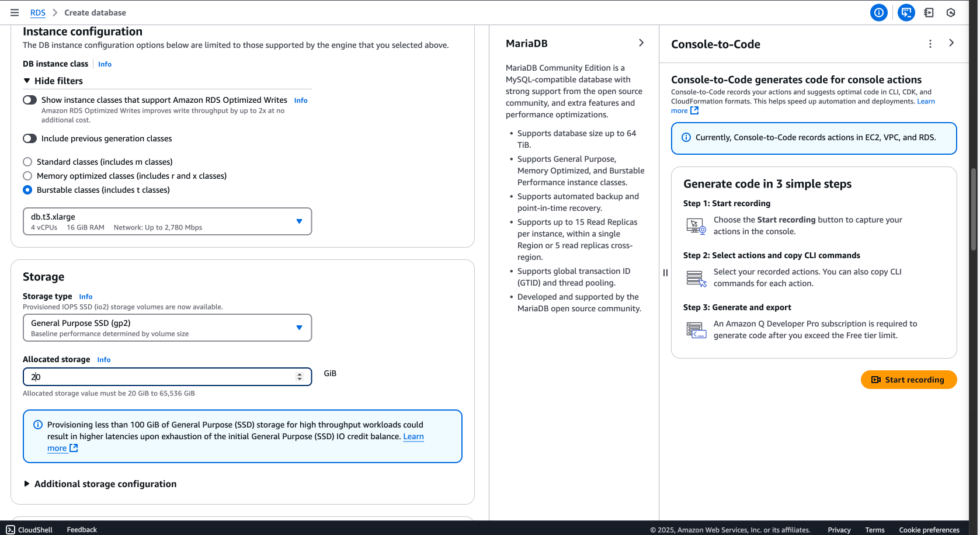Click 'Generate code in 3 simple steps' heading
The width and height of the screenshot is (980, 535).
pyautogui.click(x=767, y=184)
